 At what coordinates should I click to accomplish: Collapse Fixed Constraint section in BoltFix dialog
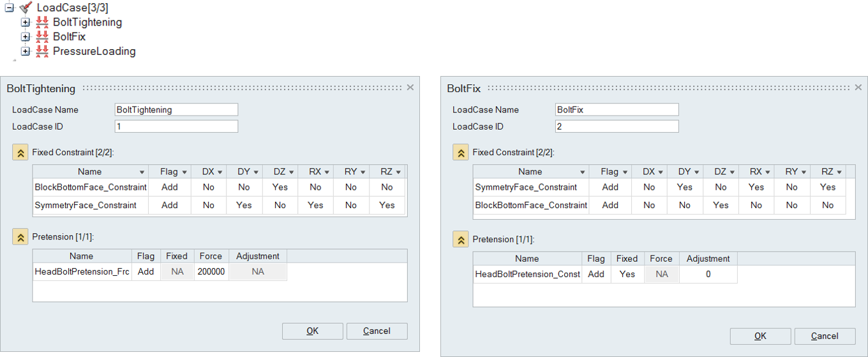461,153
